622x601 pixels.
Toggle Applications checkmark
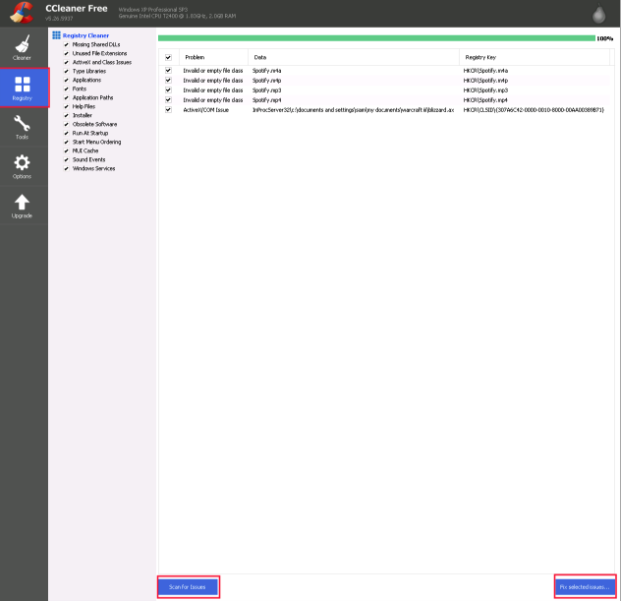(x=66, y=80)
